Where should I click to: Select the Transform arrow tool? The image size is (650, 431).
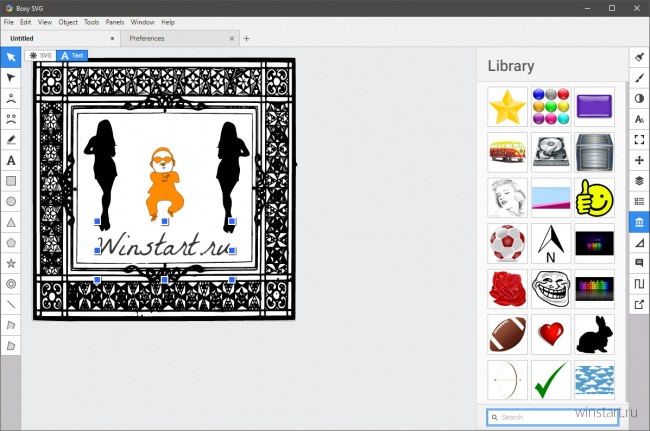[11, 57]
